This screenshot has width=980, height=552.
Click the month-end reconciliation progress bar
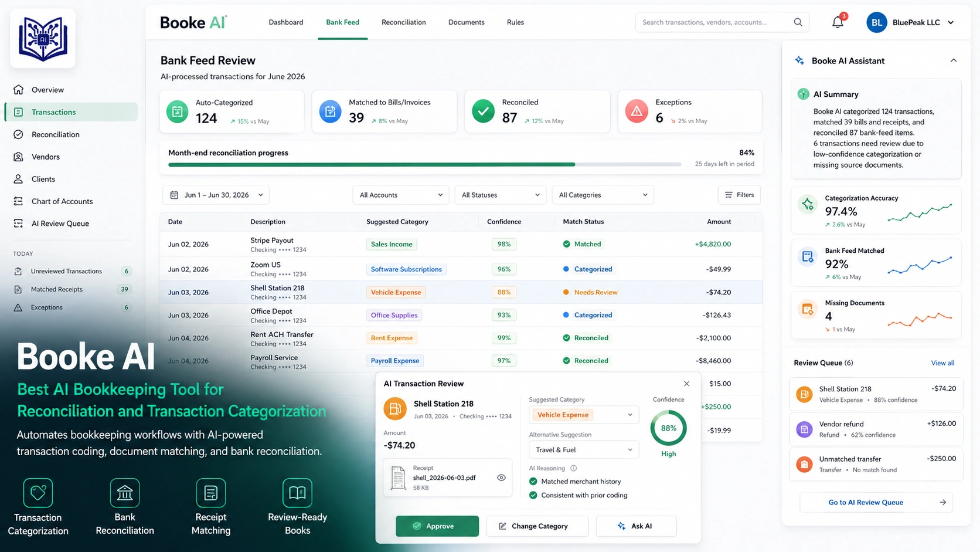[x=424, y=164]
